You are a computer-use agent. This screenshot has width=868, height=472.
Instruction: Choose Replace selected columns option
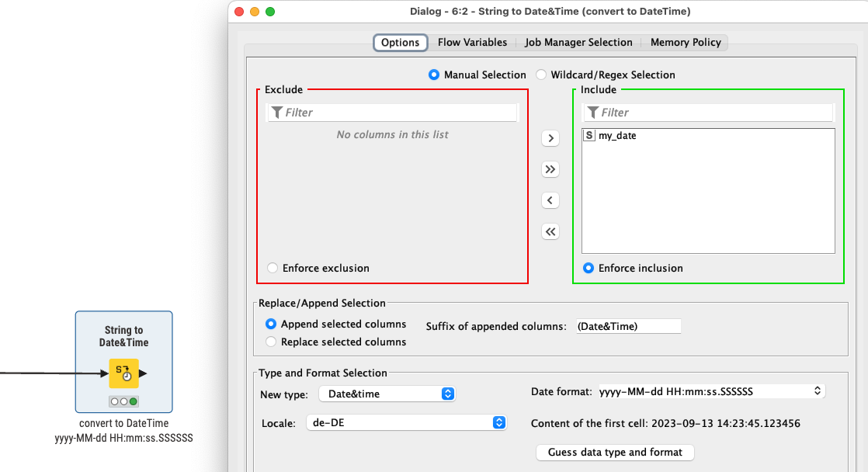point(271,342)
